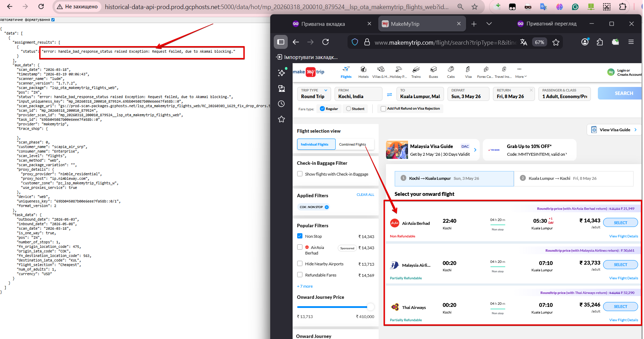644x339 pixels.
Task: Open bookmarks star in the sidebar
Action: [x=281, y=119]
